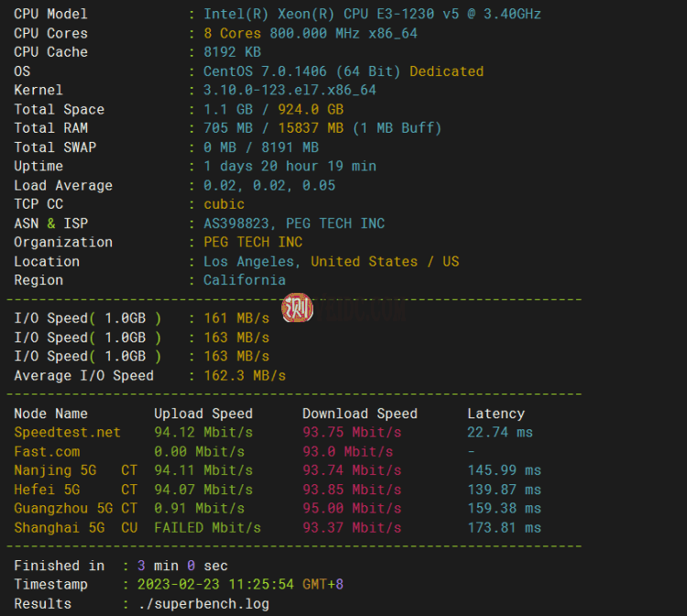Click the CPU Model value Intel Xeon E3-1230
The image size is (687, 616).
pos(372,14)
